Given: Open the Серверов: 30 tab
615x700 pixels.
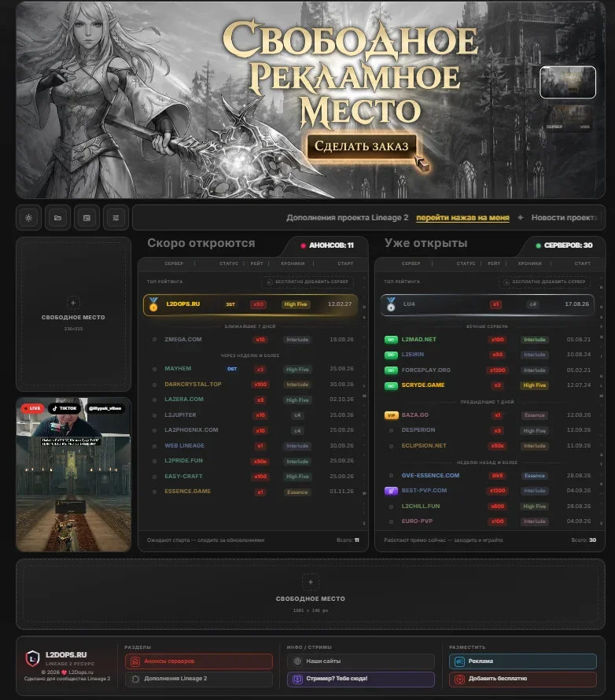Looking at the screenshot, I should (x=565, y=245).
